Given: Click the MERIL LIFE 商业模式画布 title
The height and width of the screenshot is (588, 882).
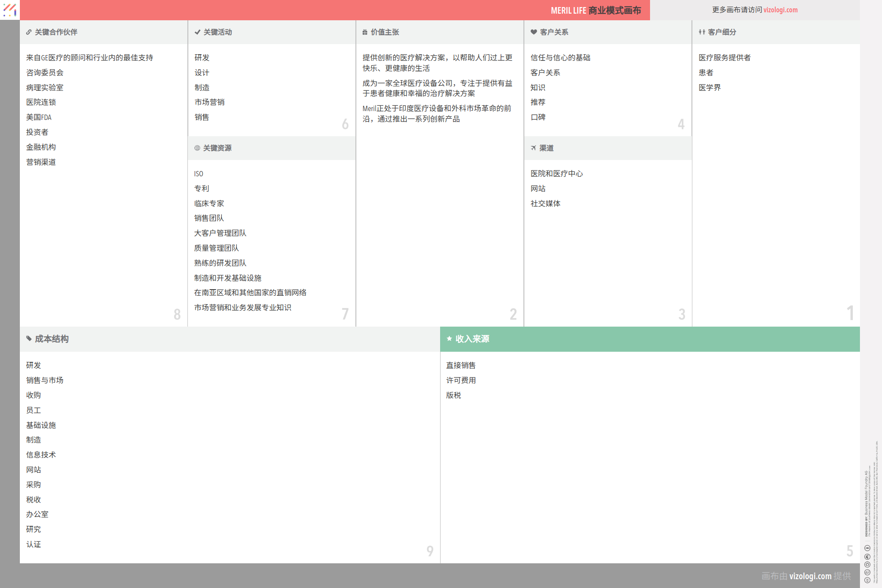Looking at the screenshot, I should click(595, 10).
